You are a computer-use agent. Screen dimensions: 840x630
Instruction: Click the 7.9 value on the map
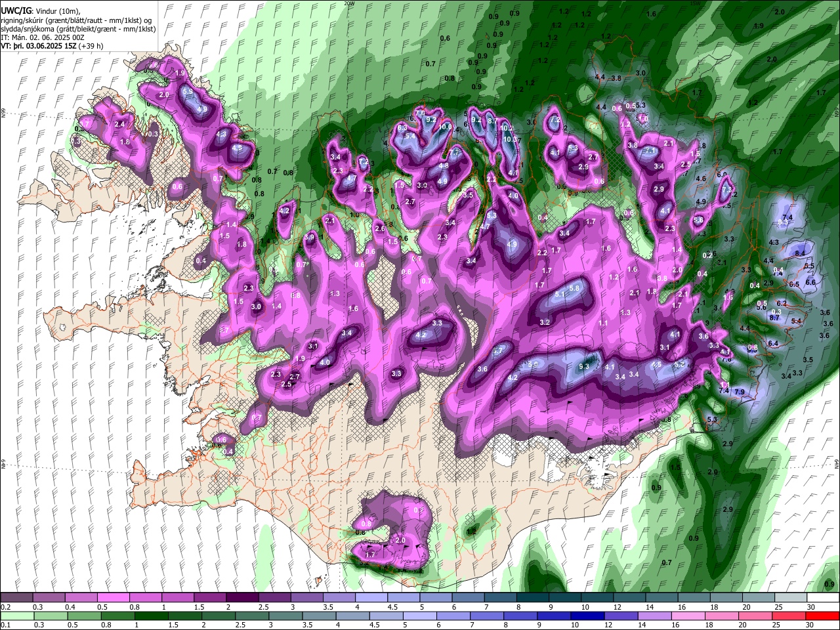tap(739, 392)
